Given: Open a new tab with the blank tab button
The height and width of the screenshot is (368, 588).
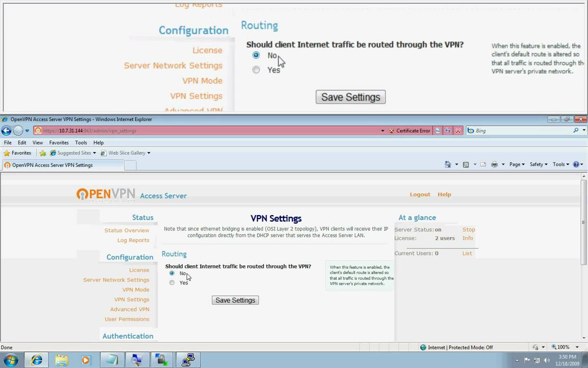Looking at the screenshot, I should (x=130, y=165).
